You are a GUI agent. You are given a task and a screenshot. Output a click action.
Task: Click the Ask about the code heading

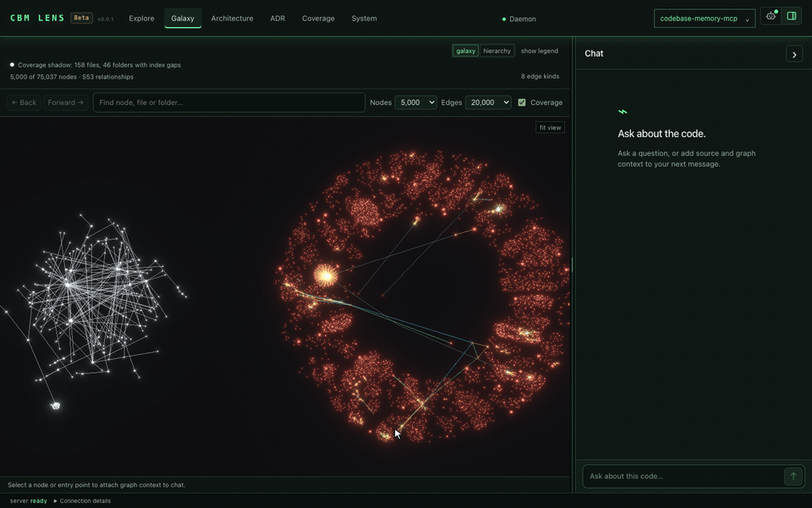point(661,133)
